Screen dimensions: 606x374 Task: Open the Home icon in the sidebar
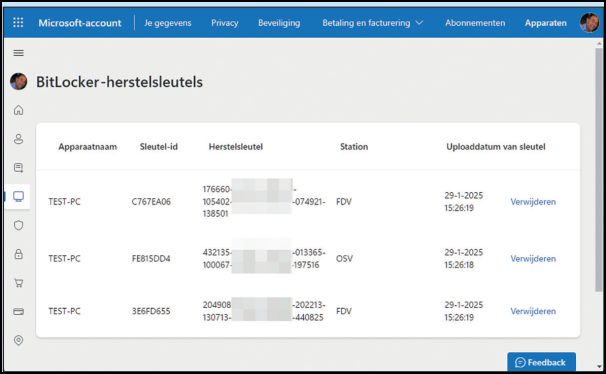pos(18,110)
